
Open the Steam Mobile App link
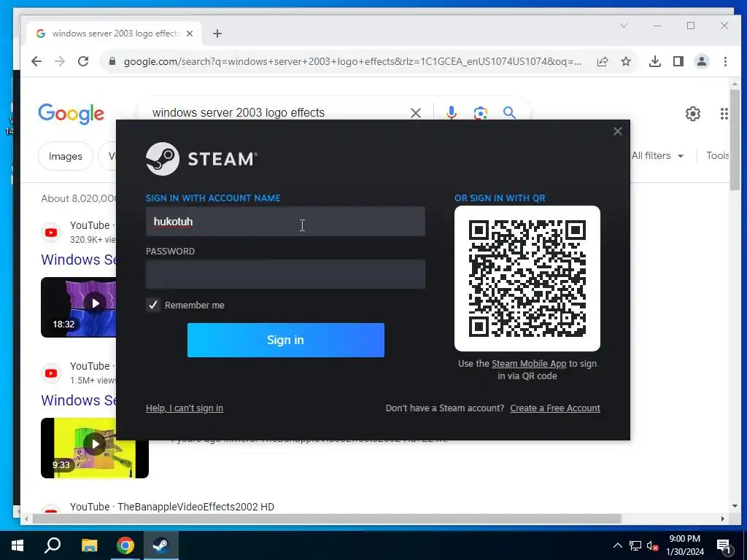tap(529, 364)
